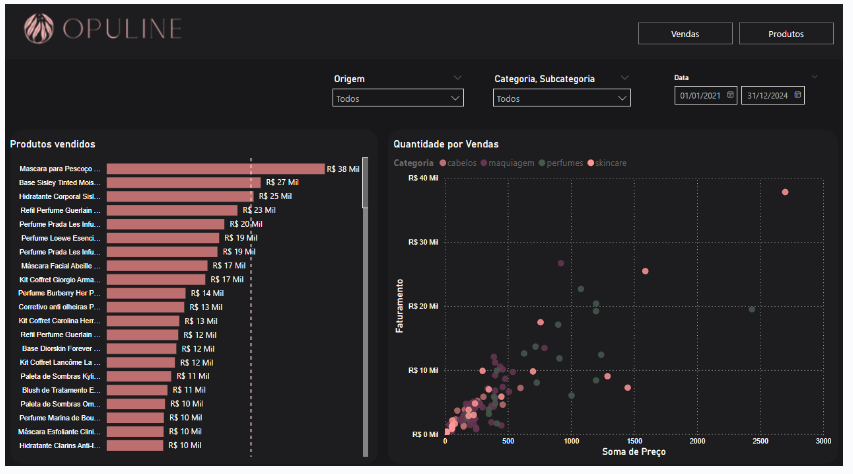This screenshot has height=474, width=853.
Task: Select the perfumes legend marker
Action: click(x=542, y=163)
